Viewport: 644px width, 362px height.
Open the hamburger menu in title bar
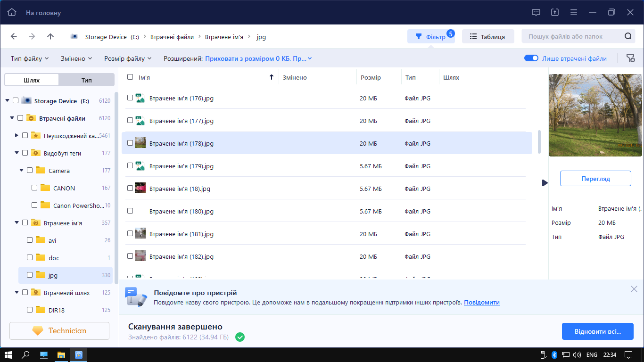(574, 13)
